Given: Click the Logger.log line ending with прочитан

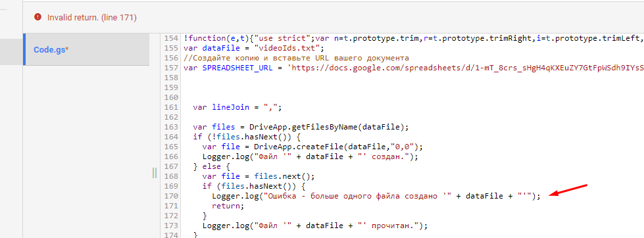Looking at the screenshot, I should click(314, 226).
